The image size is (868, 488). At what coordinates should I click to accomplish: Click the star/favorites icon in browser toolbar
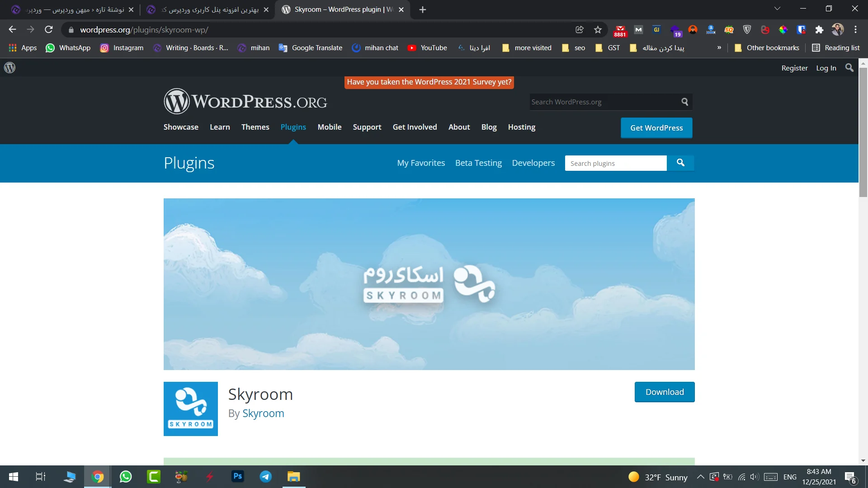point(597,29)
